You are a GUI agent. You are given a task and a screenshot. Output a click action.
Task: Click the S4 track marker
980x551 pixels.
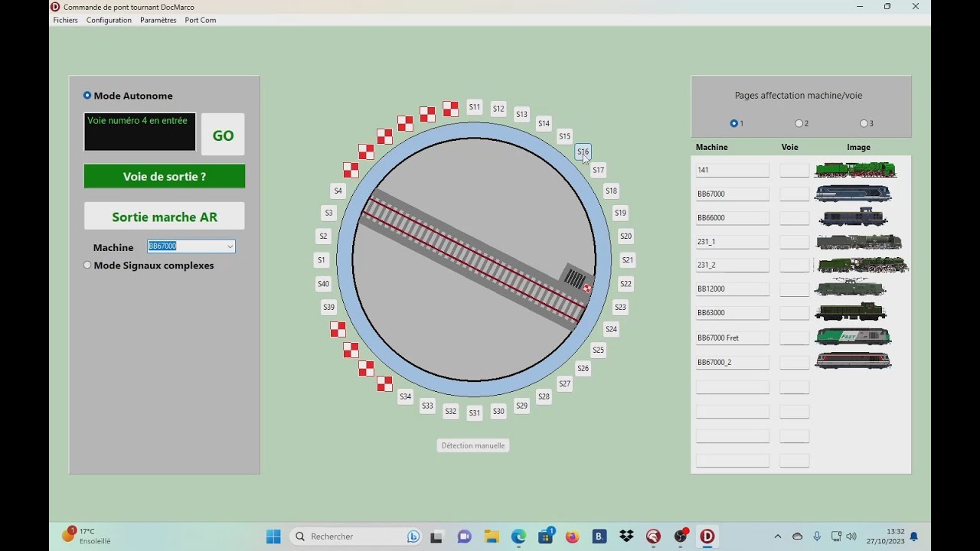pyautogui.click(x=338, y=191)
